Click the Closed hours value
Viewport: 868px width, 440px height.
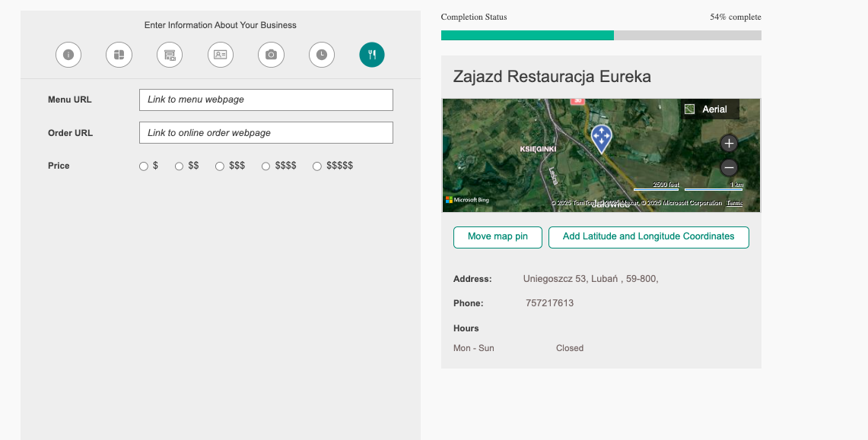point(570,348)
